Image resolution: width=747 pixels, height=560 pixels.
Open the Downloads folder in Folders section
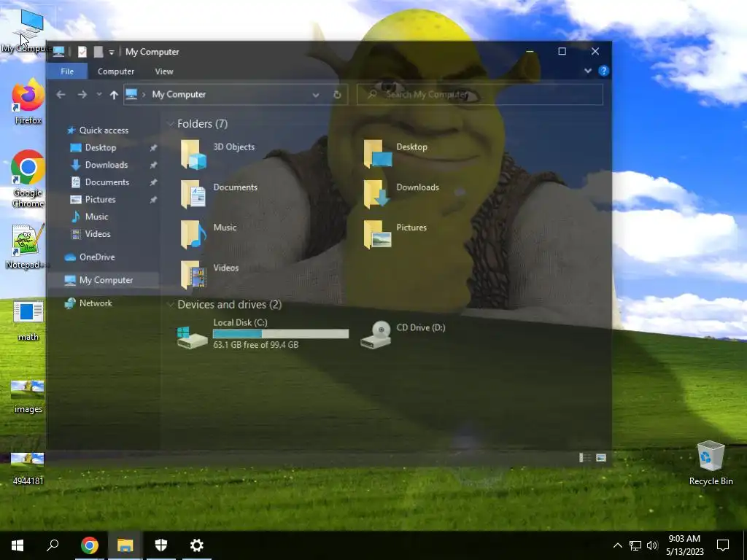point(377,194)
